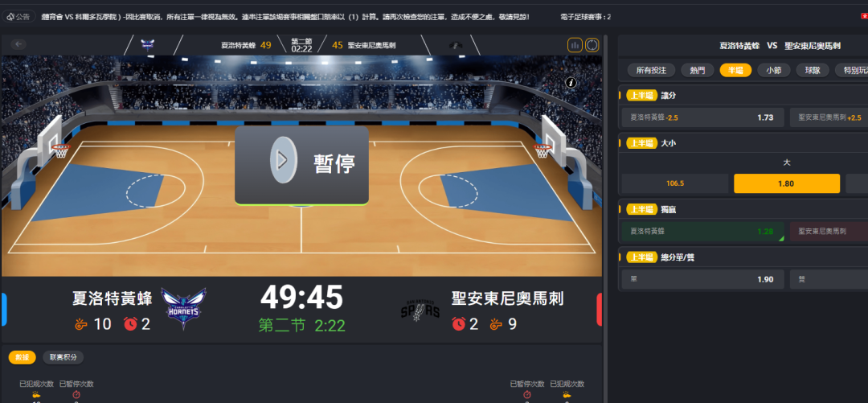Select the 半場 filter tab
The width and height of the screenshot is (868, 403).
[x=735, y=71]
